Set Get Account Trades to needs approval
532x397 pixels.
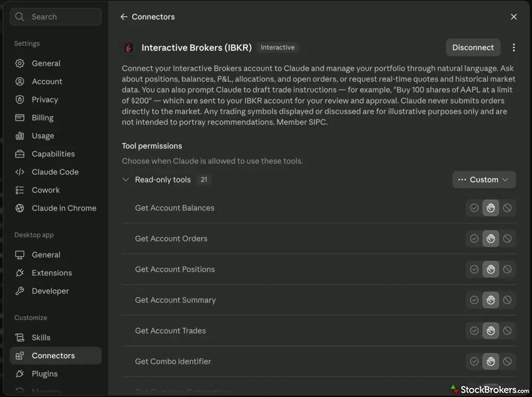tap(491, 331)
